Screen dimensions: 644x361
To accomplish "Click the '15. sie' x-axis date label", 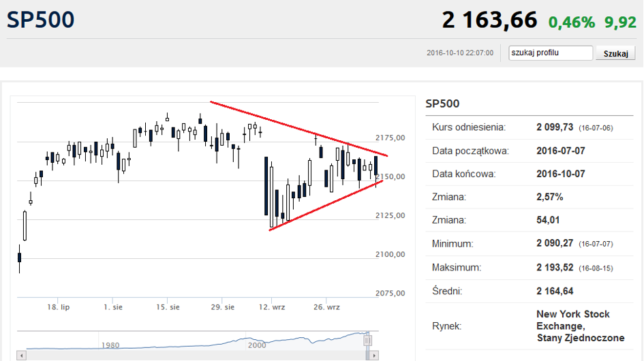I will coord(168,307).
